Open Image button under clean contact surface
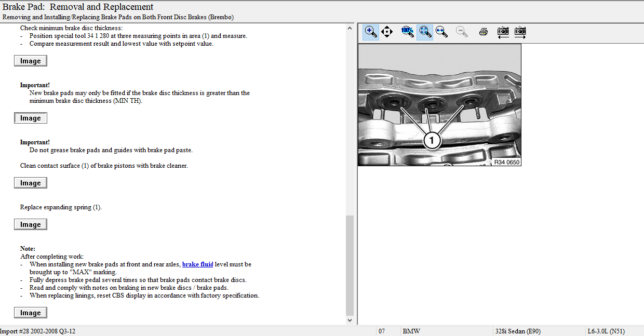The image size is (644, 336). [x=31, y=183]
